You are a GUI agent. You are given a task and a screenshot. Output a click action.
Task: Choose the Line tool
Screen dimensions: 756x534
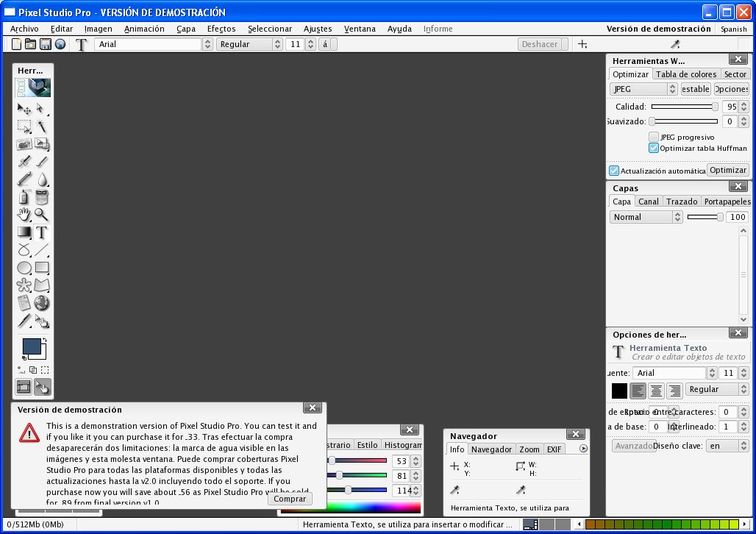[x=42, y=250]
